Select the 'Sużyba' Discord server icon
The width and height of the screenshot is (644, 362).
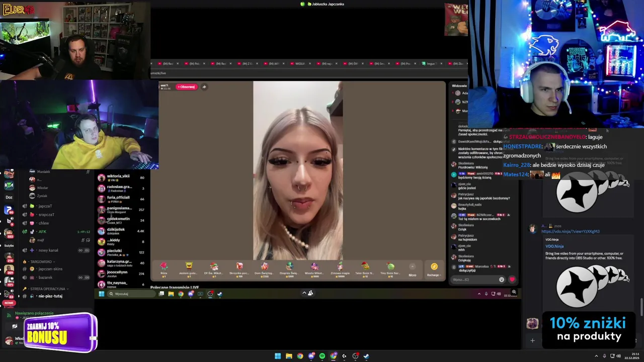(9, 246)
